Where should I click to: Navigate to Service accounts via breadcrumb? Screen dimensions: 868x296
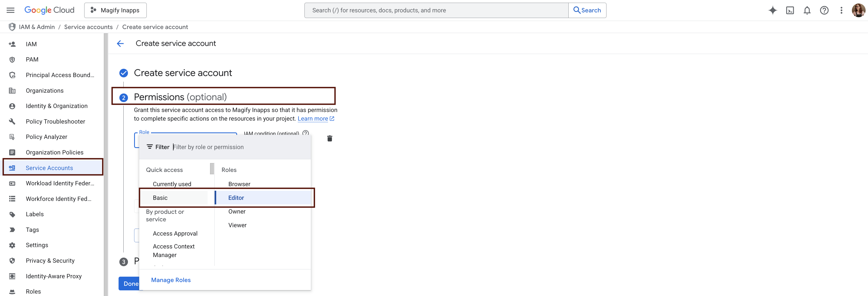(88, 27)
